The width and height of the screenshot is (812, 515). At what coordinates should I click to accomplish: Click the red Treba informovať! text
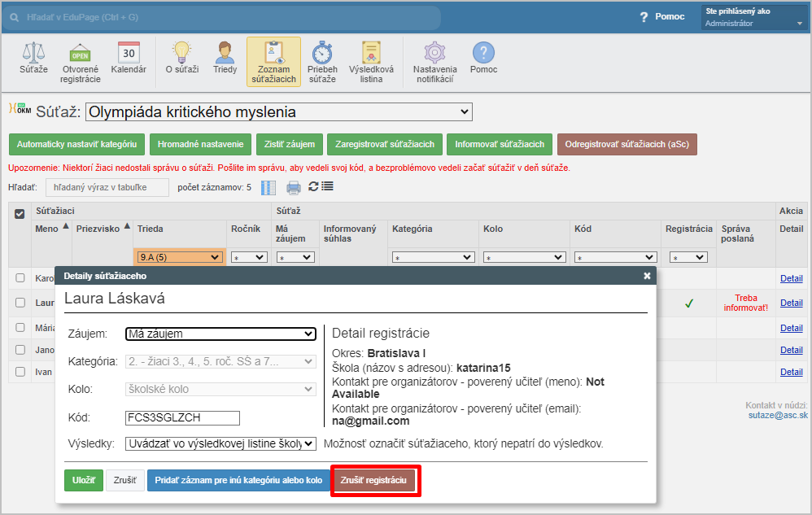(746, 303)
